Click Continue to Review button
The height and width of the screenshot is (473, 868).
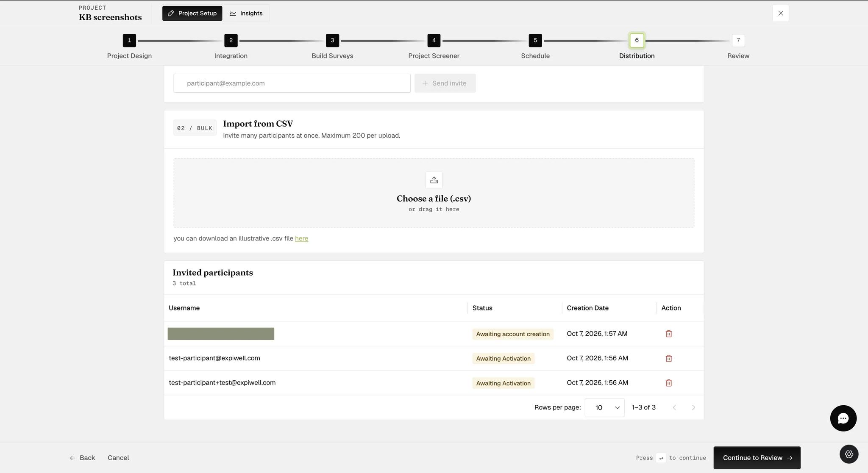(757, 458)
